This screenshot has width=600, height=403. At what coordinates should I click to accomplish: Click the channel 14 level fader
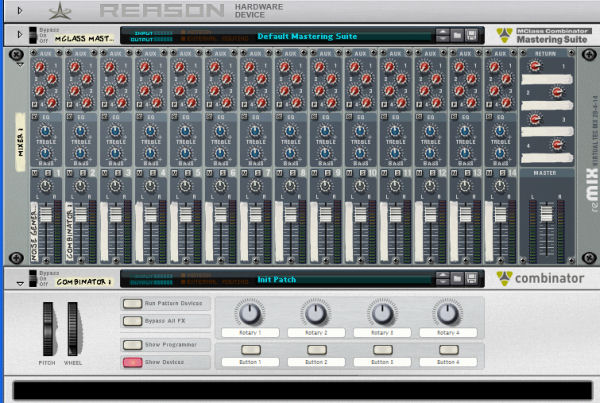500,214
